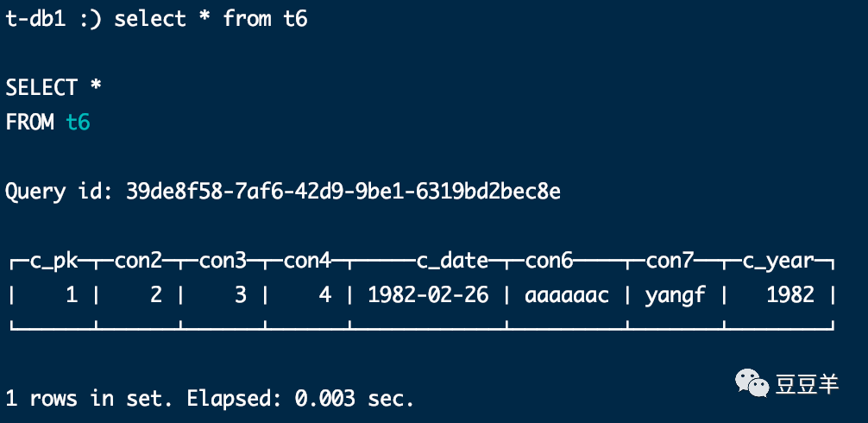Select the c_year column header
Screen dimensions: 868x423
(x=778, y=261)
